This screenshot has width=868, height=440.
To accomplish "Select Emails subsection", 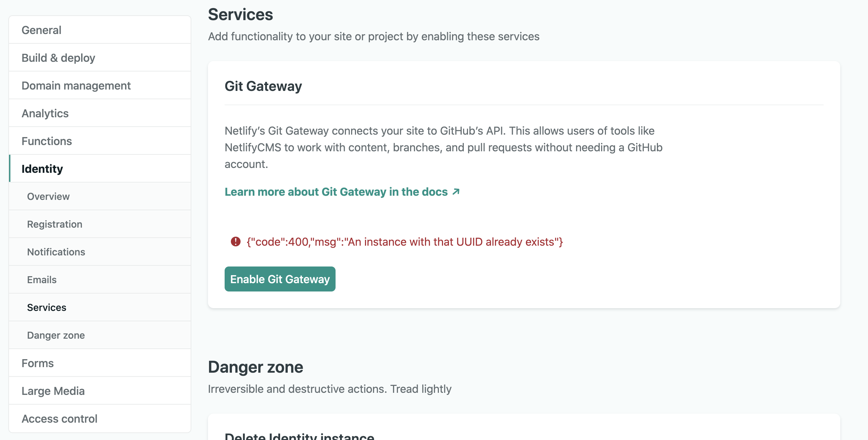I will click(x=100, y=280).
